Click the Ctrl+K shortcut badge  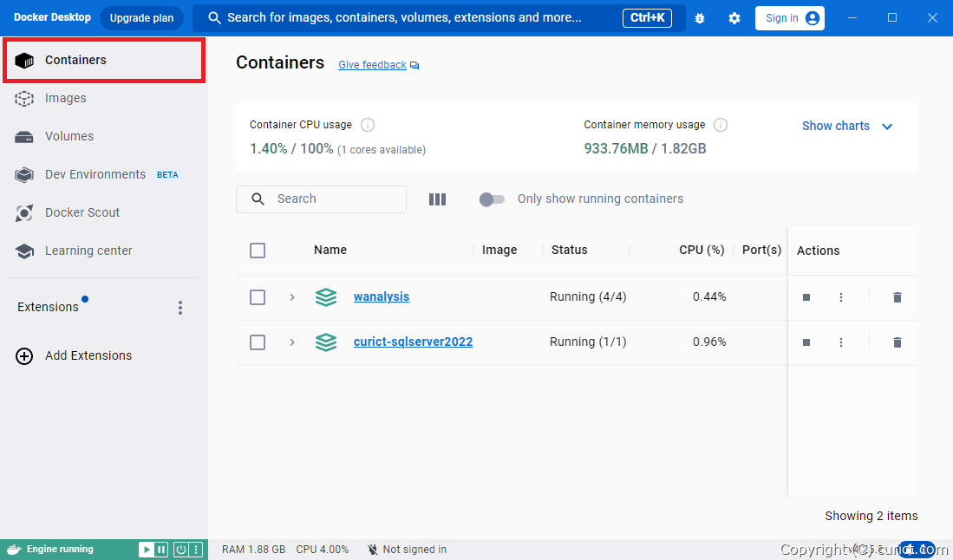(647, 18)
